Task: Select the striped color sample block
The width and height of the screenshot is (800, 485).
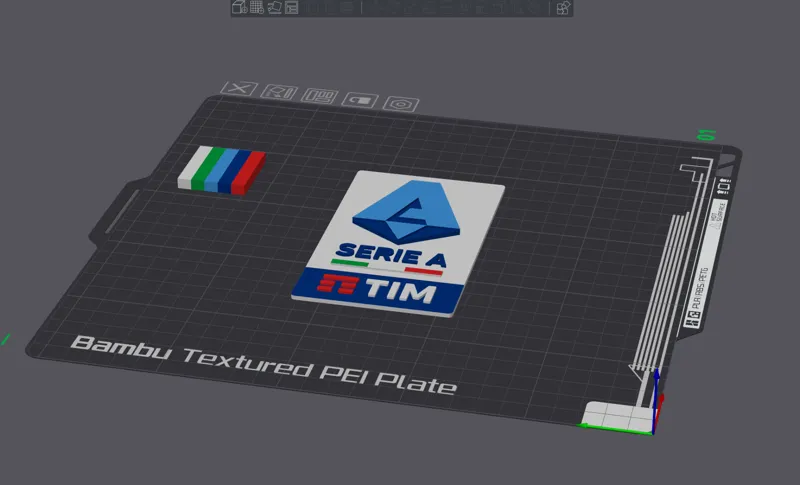Action: pyautogui.click(x=222, y=170)
